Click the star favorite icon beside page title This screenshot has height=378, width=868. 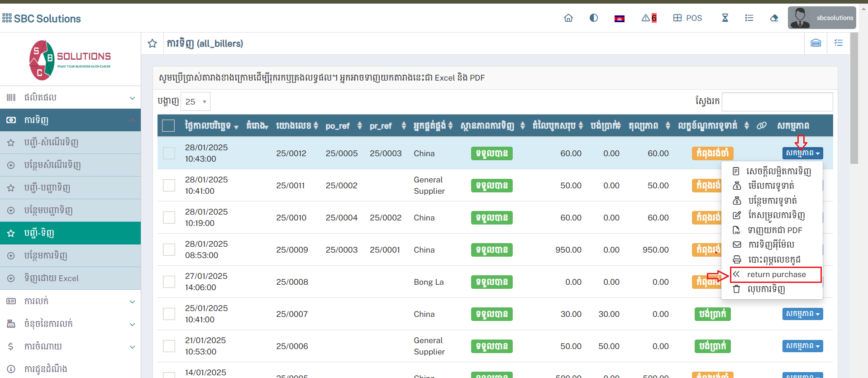(x=153, y=43)
